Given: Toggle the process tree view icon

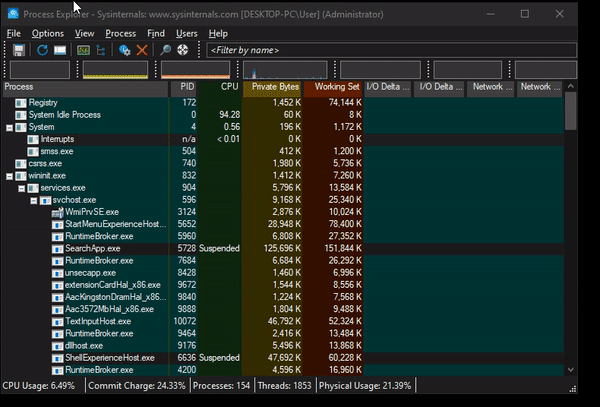Looking at the screenshot, I should point(101,50).
